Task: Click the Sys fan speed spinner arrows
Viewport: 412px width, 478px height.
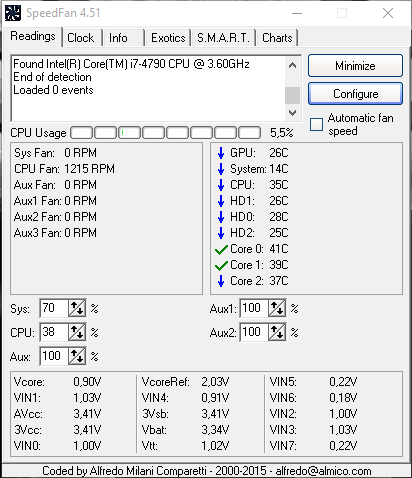Action: [77, 308]
